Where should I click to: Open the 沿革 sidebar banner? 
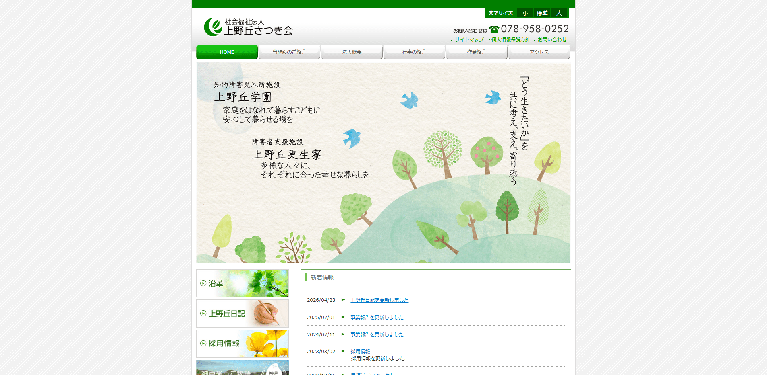click(243, 283)
